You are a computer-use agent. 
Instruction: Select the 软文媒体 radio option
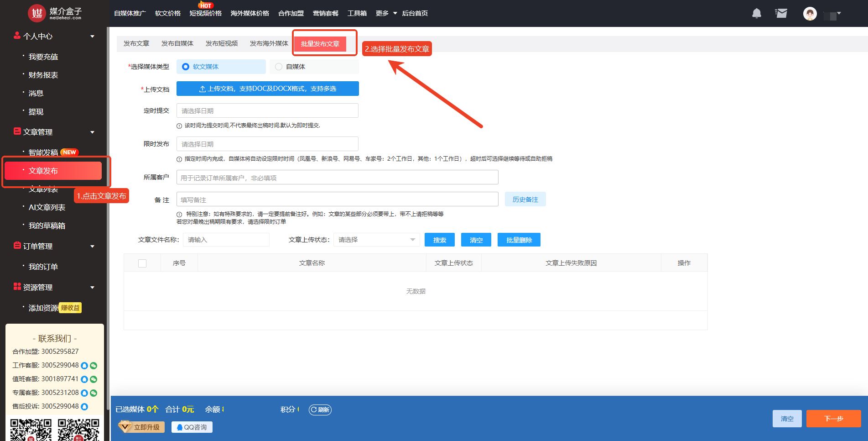[x=186, y=67]
